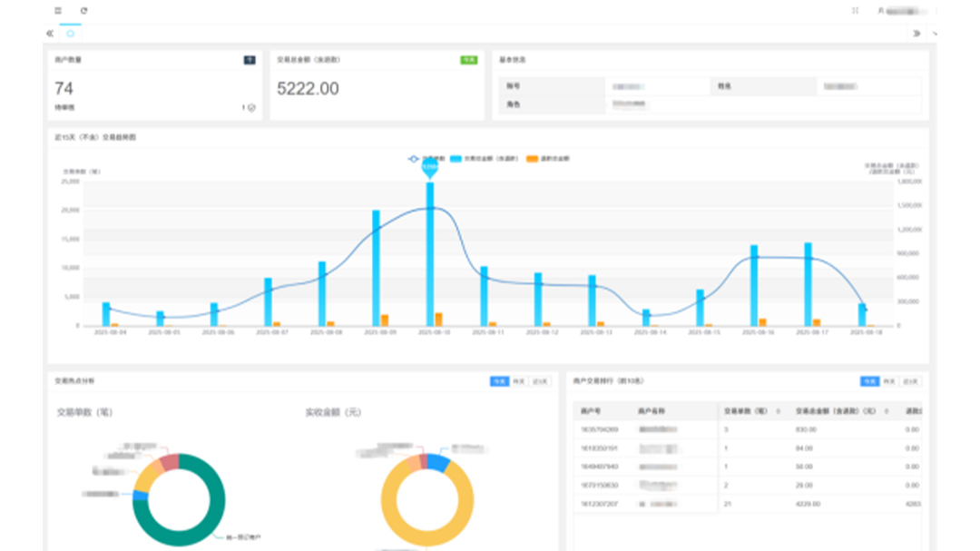This screenshot has height=551, width=980.
Task: Select 近1天 in merchant ranking panel
Action: (x=911, y=381)
